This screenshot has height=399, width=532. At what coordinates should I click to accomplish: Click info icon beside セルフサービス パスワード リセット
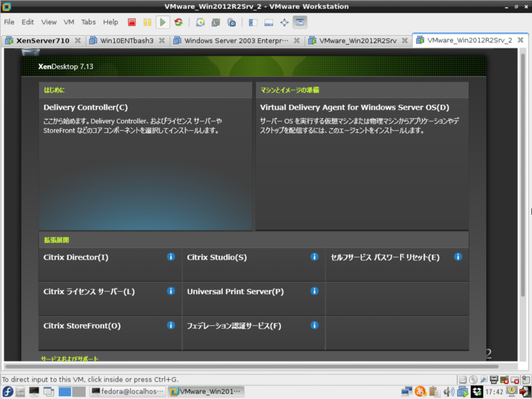pos(458,257)
